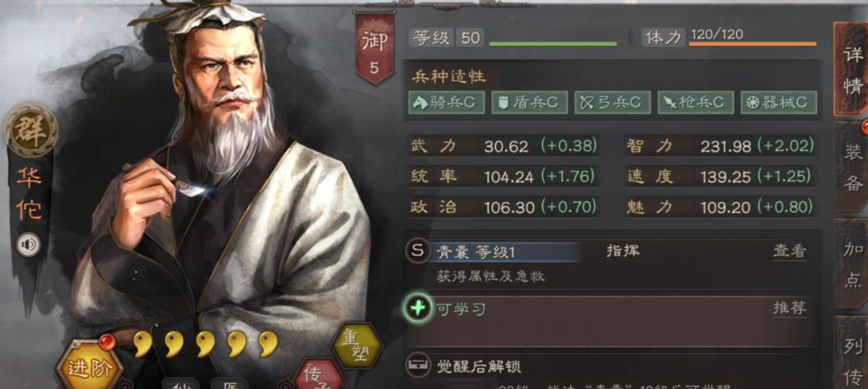868x389 pixels.
Task: Click the 推荐 recommend link
Action: click(x=789, y=308)
